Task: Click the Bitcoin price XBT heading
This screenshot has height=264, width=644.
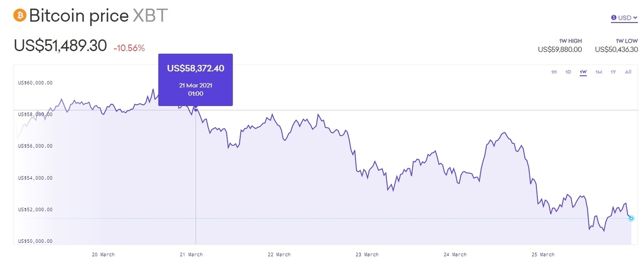Action: pyautogui.click(x=98, y=16)
